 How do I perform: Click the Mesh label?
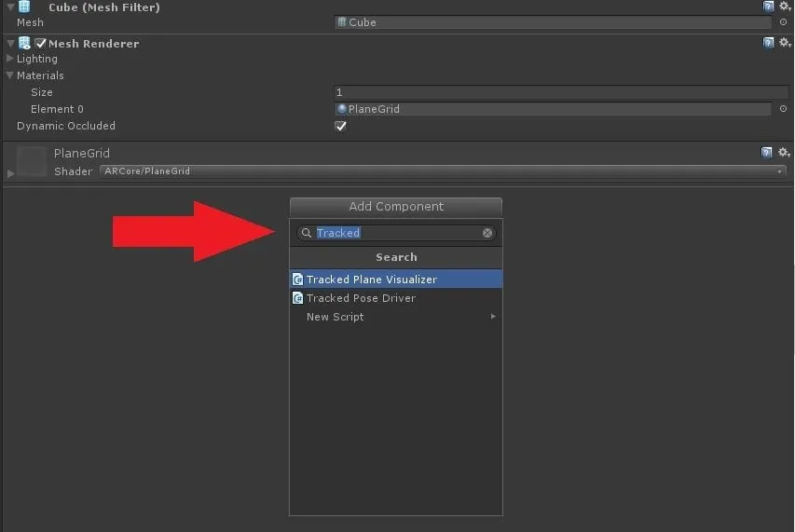pos(30,22)
